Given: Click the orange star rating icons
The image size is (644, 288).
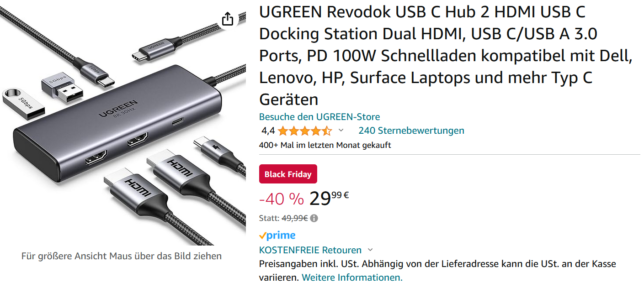Looking at the screenshot, I should [305, 131].
